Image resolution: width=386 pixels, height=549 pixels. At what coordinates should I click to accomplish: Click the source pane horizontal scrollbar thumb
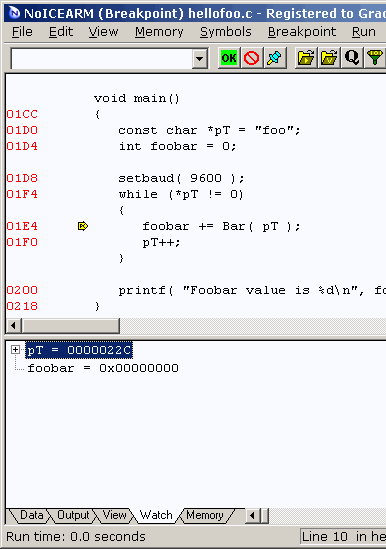[x=70, y=326]
